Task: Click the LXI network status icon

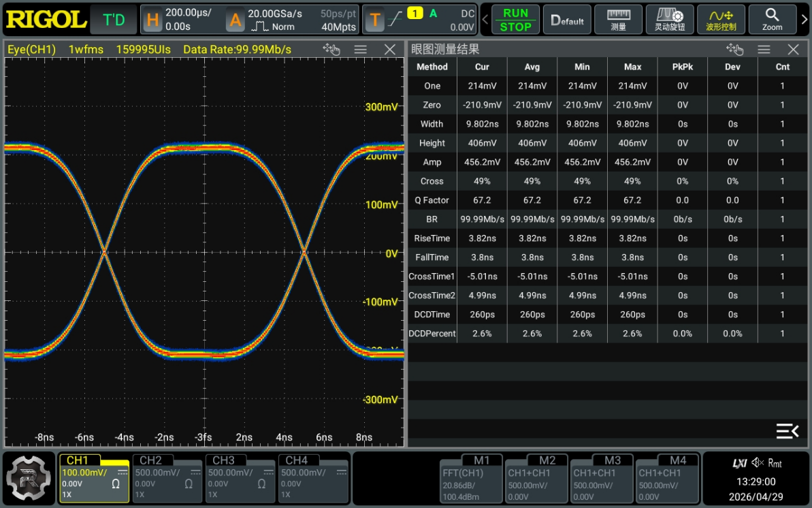Action: 740,463
